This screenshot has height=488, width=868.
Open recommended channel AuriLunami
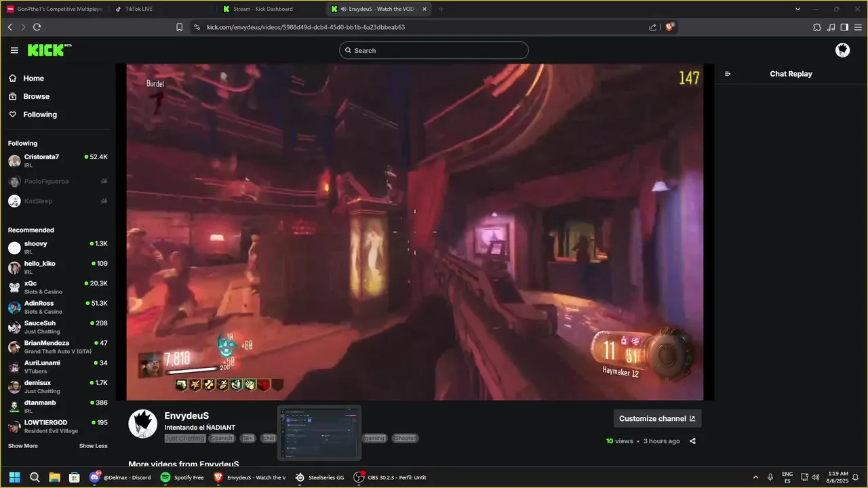tap(57, 367)
